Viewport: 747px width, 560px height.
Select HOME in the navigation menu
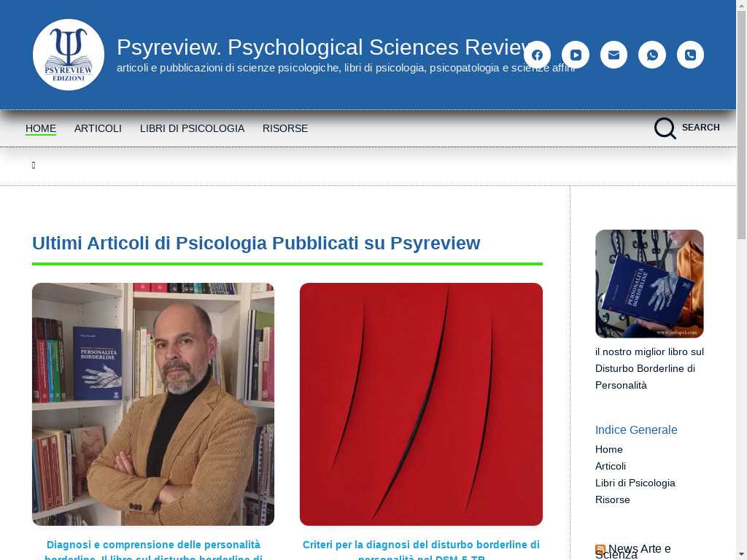tap(41, 128)
